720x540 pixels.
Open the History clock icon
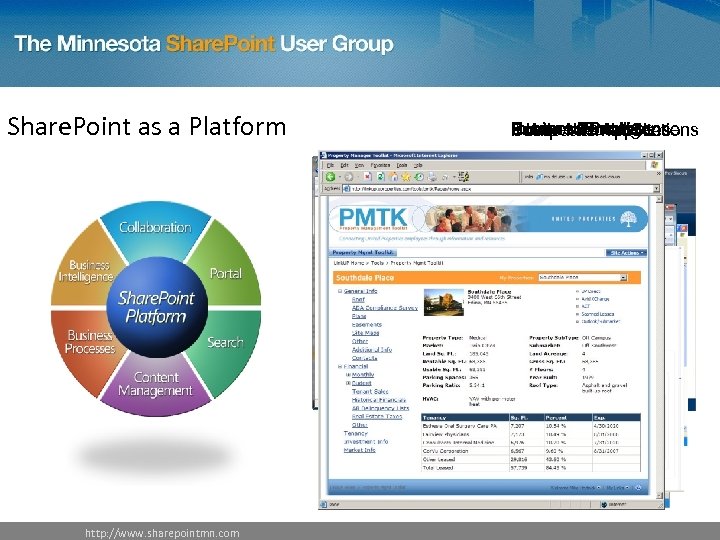419,177
